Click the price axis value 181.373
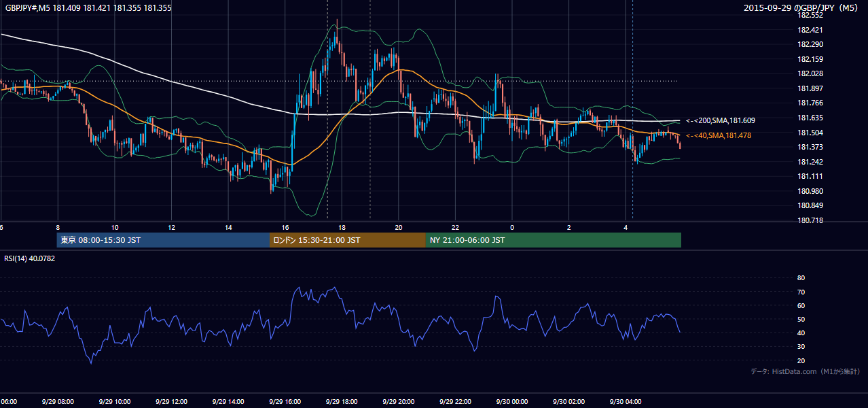This screenshot has width=868, height=408. point(810,147)
